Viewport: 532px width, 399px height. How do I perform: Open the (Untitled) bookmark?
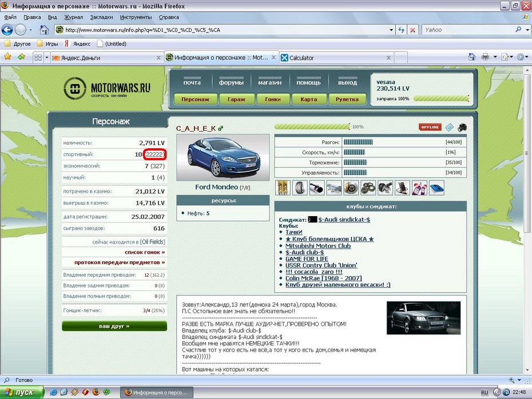tap(112, 44)
